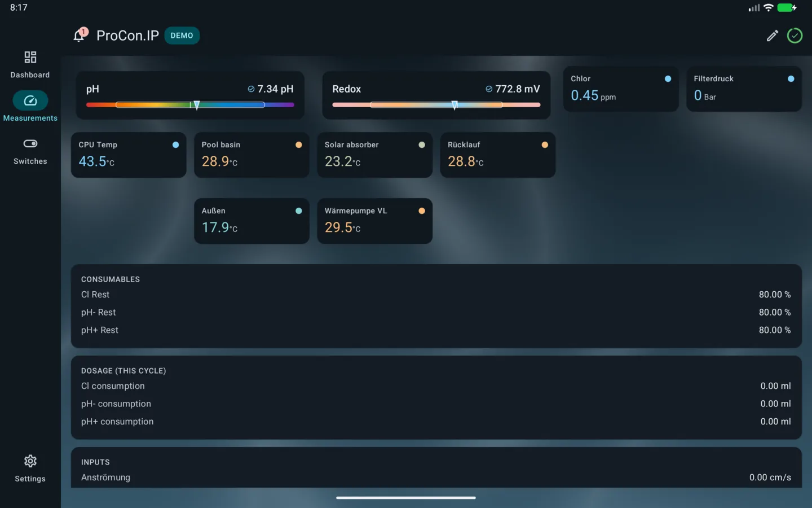
Task: Tap the 0.00 cm/s Anströmung value
Action: [770, 478]
